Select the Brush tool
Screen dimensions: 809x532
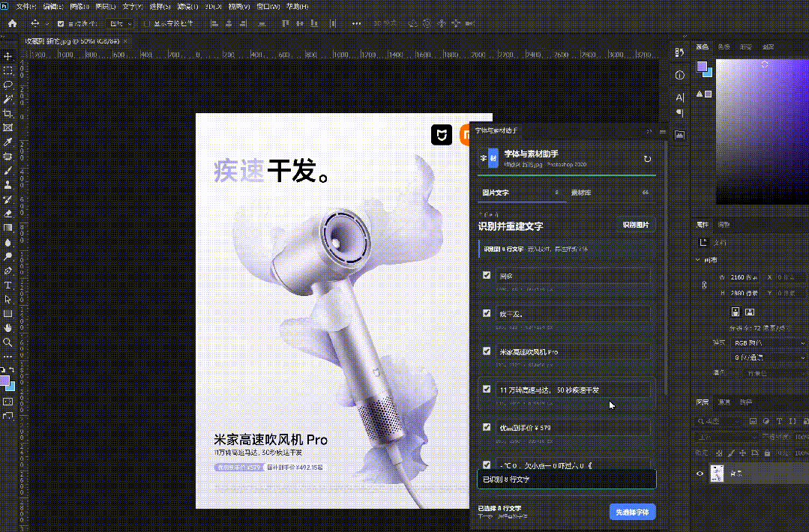[x=7, y=171]
